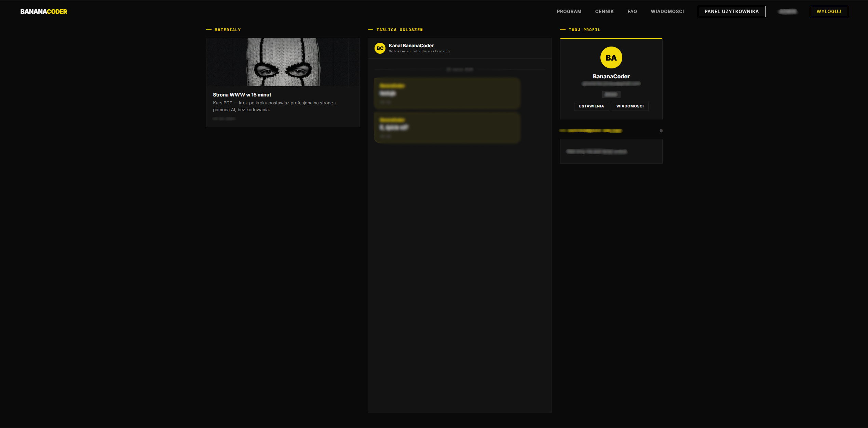Screen dimensions: 868x428
Task: Click the large BA profile avatar
Action: coord(611,57)
